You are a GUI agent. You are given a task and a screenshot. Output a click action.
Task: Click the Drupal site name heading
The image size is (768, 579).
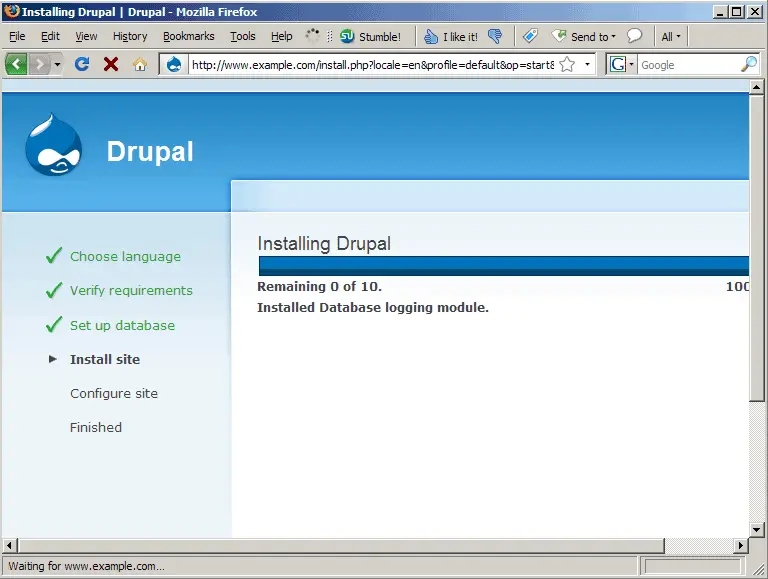[150, 151]
